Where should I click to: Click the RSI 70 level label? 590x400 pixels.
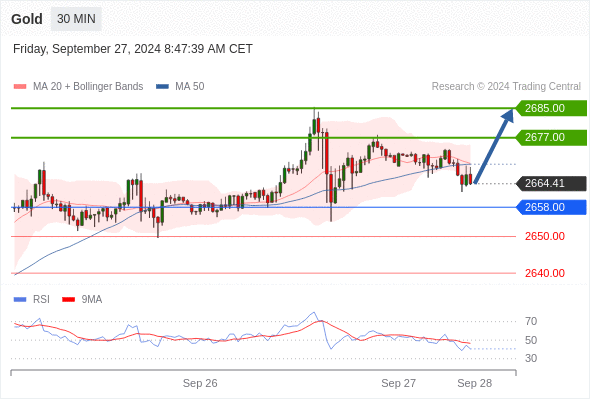click(531, 321)
